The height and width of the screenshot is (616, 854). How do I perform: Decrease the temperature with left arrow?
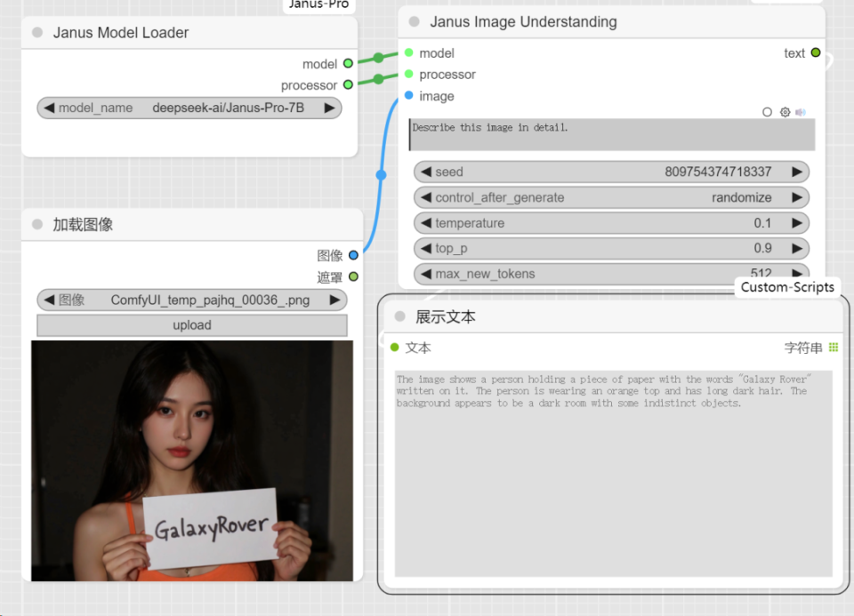click(x=426, y=223)
